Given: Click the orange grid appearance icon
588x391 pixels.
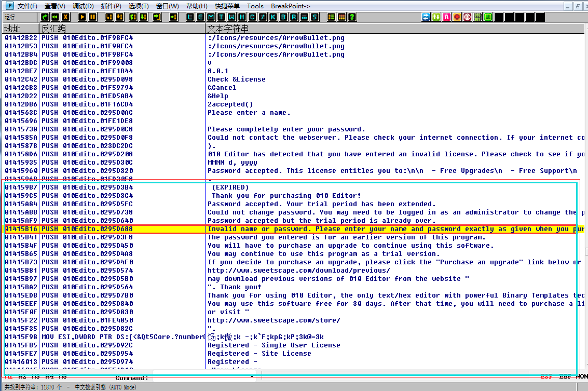Looking at the screenshot, I should click(341, 17).
